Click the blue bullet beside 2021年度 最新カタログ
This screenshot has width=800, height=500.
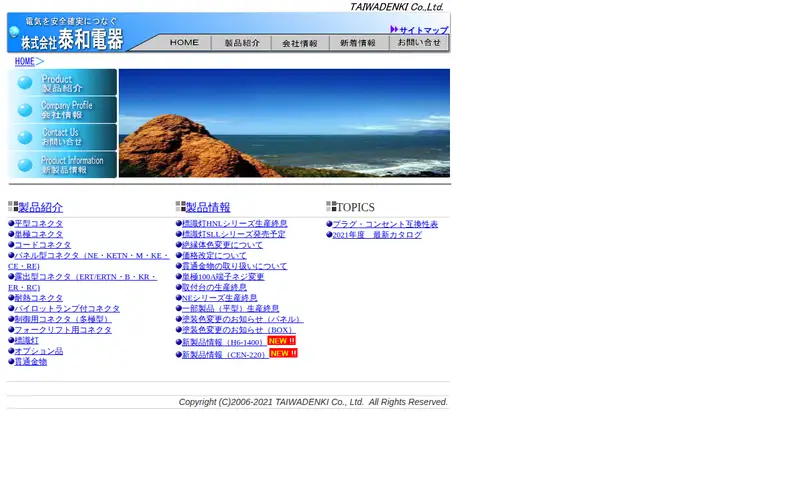point(329,235)
